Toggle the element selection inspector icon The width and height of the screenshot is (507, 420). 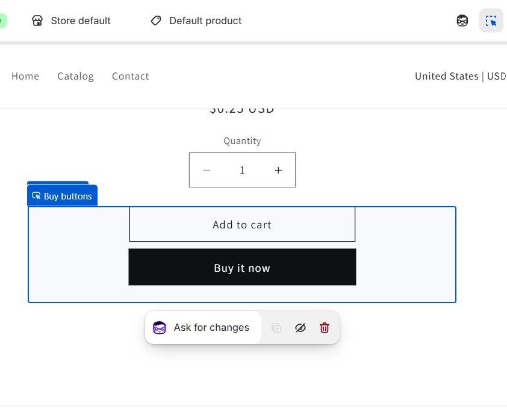coord(491,20)
